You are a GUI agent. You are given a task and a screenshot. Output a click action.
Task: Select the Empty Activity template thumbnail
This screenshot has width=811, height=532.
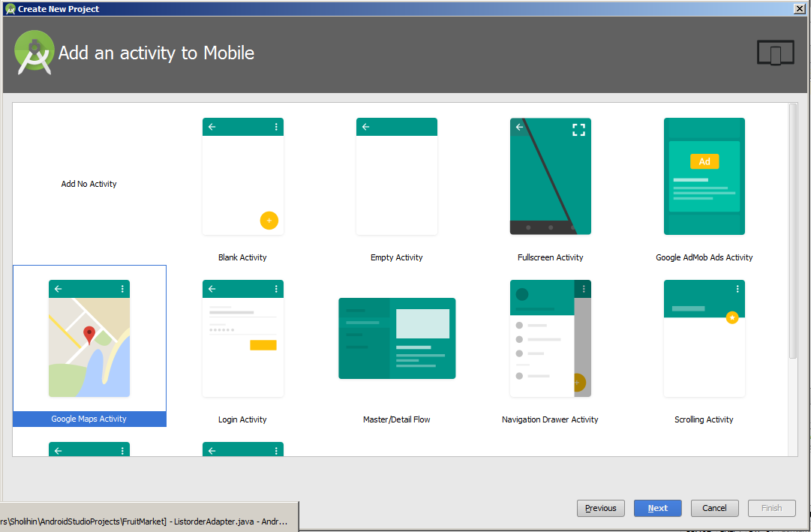[397, 176]
